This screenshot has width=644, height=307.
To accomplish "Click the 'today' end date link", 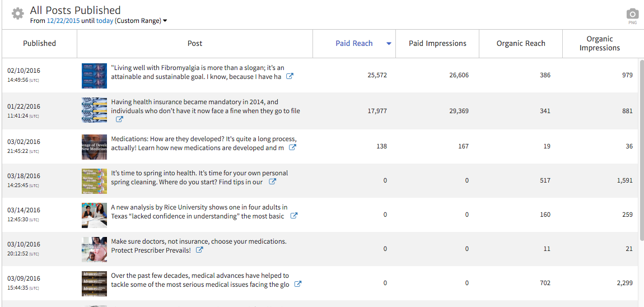I will point(105,21).
